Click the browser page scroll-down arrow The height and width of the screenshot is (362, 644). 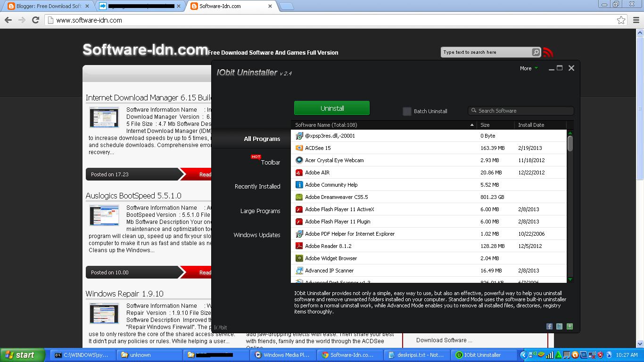(x=640, y=344)
